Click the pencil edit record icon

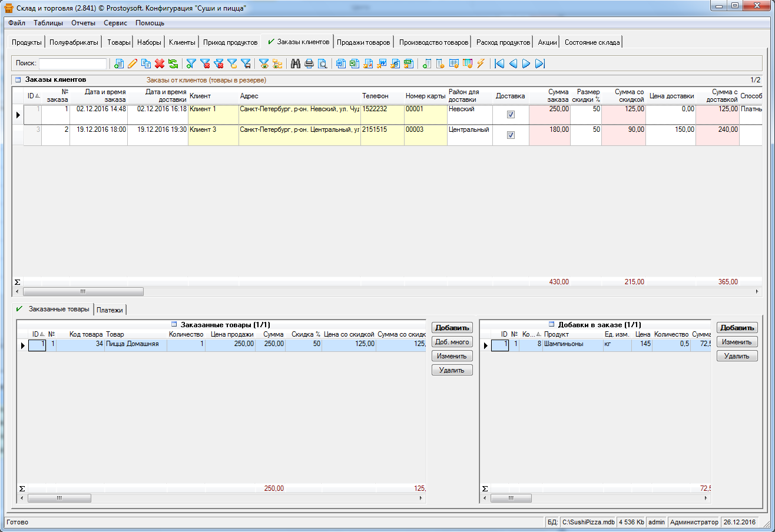[x=133, y=64]
